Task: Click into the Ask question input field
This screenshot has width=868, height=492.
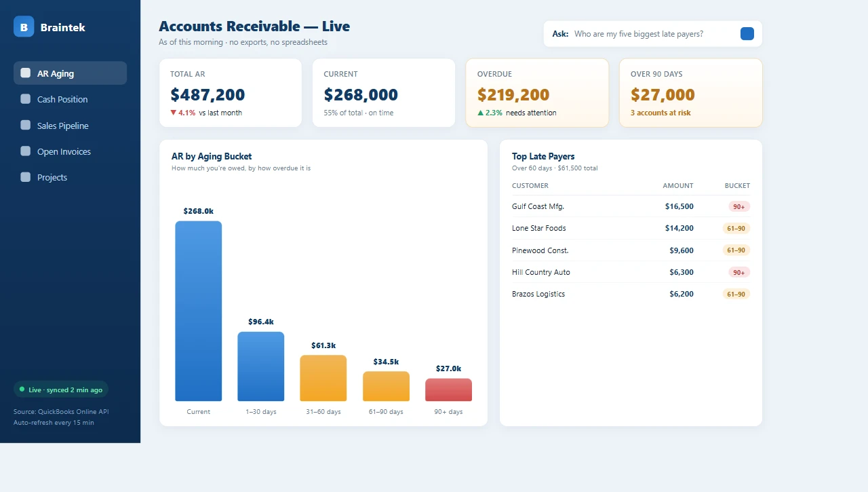Action: click(x=654, y=34)
